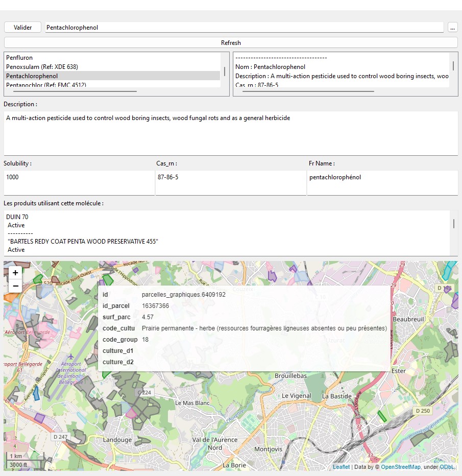Click the id_parcel value 16367366
Viewport: 462px width, 476px height.
pyautogui.click(x=155, y=306)
